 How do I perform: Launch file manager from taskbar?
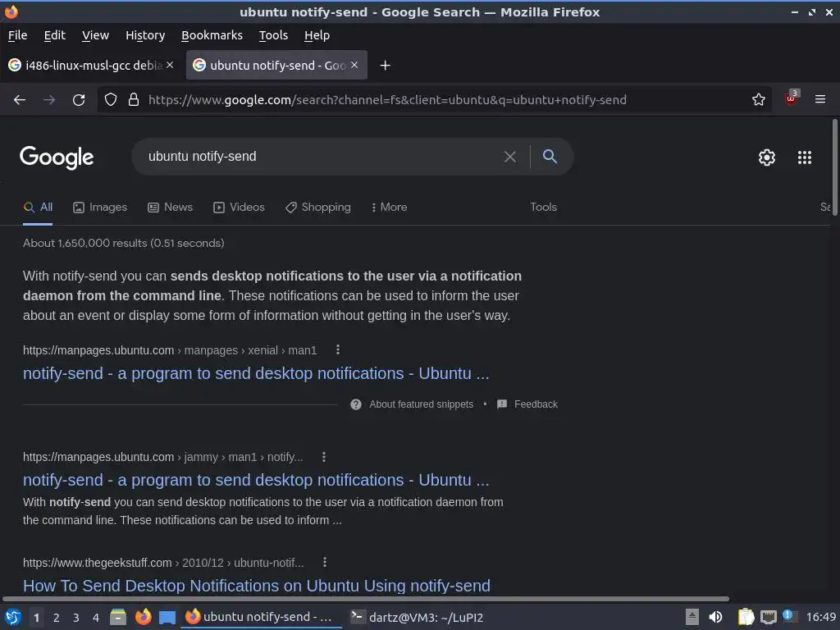[118, 617]
